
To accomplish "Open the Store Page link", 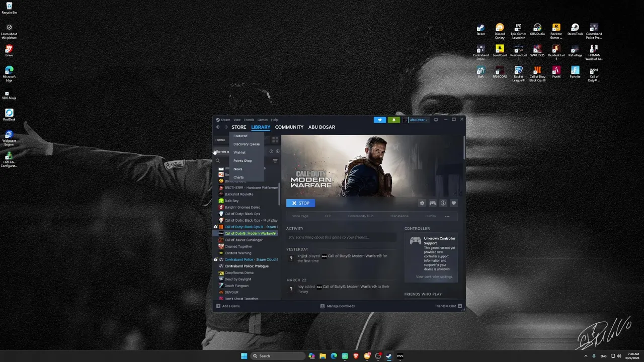I will click(300, 216).
